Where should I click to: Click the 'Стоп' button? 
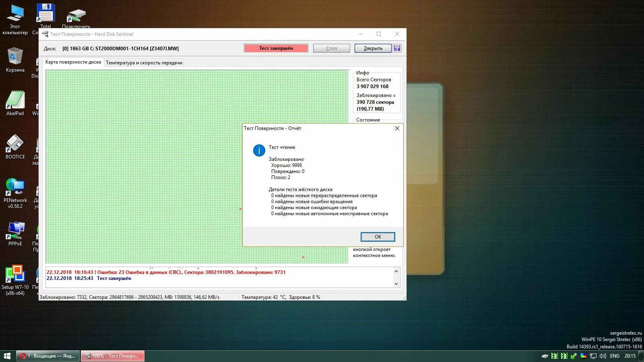point(332,48)
